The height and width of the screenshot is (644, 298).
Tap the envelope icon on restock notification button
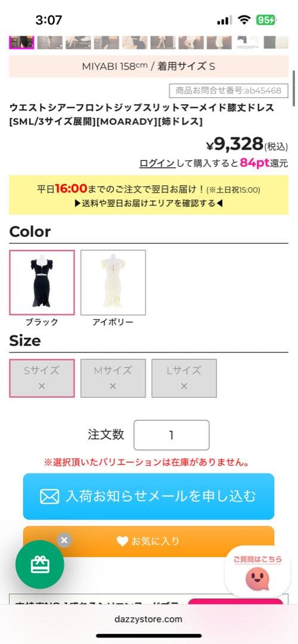pyautogui.click(x=49, y=496)
